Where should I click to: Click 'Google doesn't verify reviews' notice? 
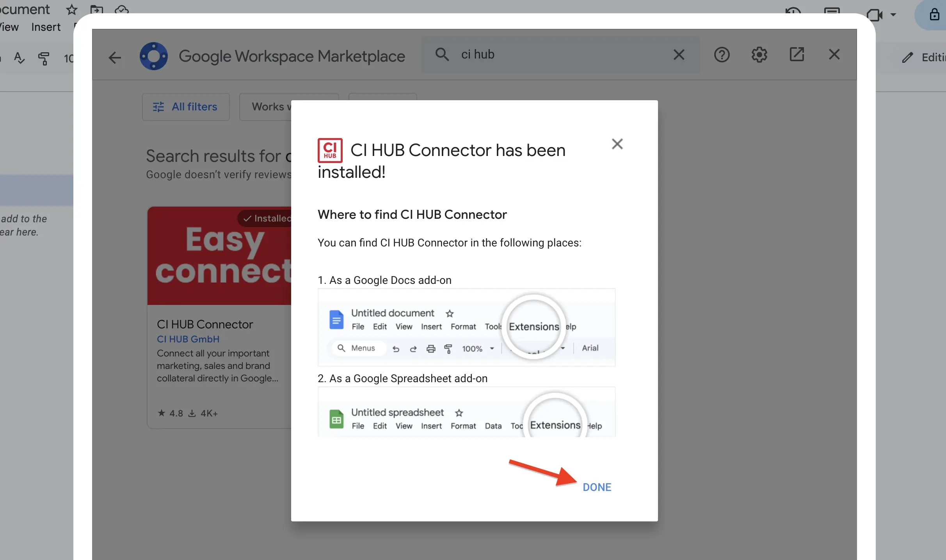219,174
